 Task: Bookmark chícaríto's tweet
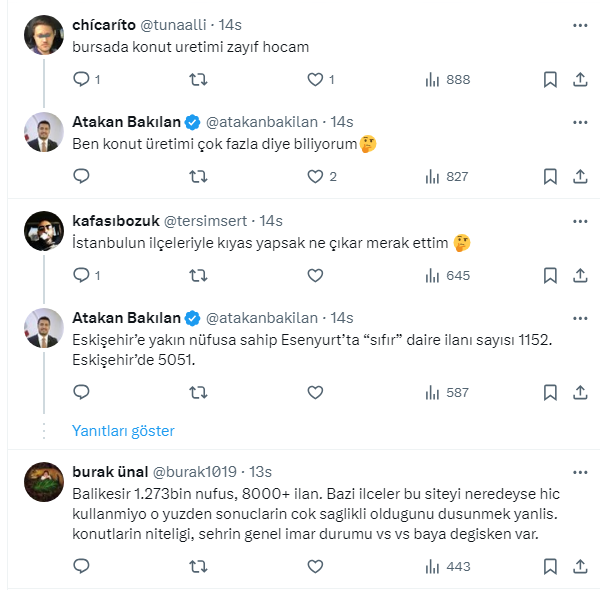click(550, 79)
